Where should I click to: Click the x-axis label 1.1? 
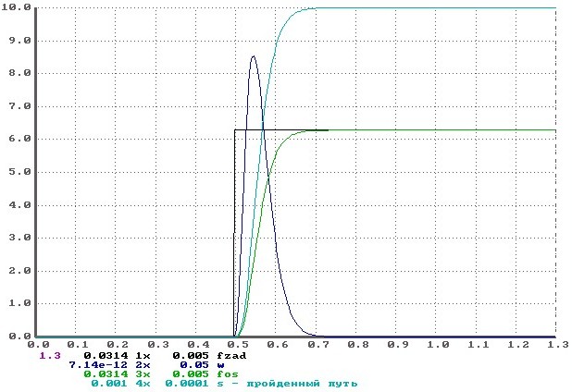pos(479,345)
